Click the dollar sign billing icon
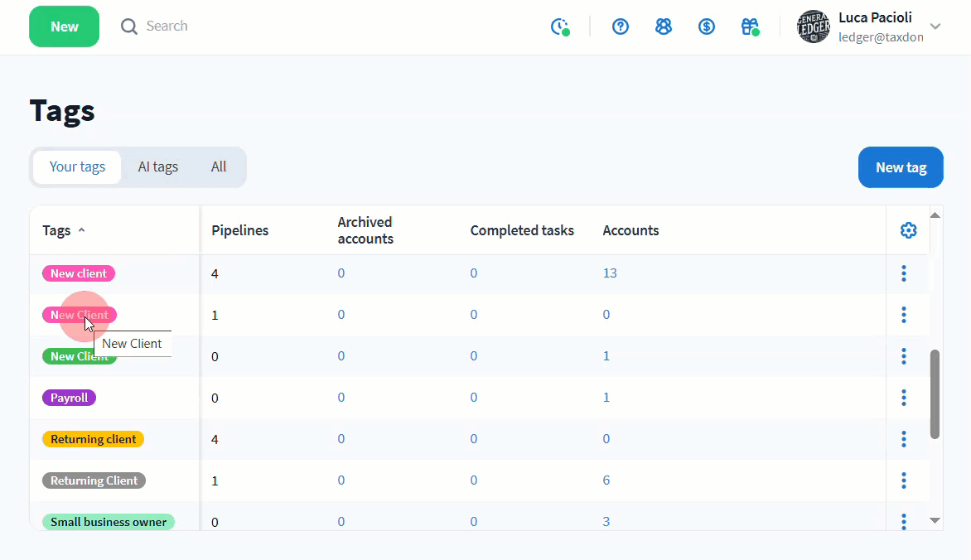 pyautogui.click(x=707, y=27)
